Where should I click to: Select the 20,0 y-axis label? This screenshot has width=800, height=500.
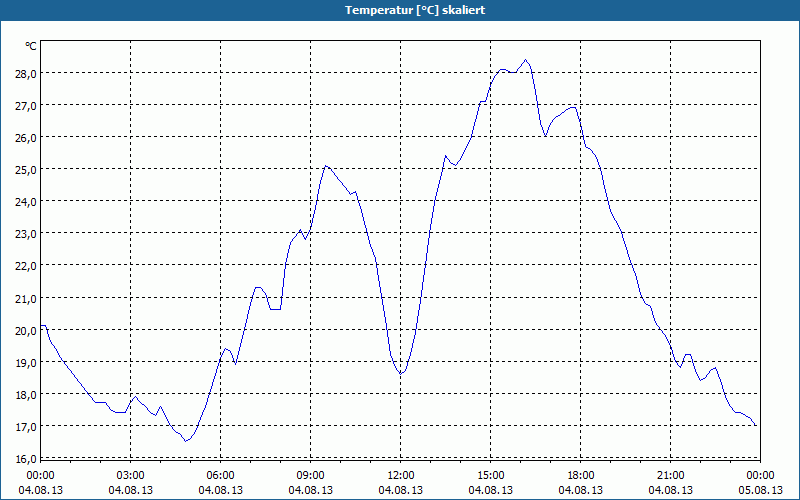(x=26, y=330)
